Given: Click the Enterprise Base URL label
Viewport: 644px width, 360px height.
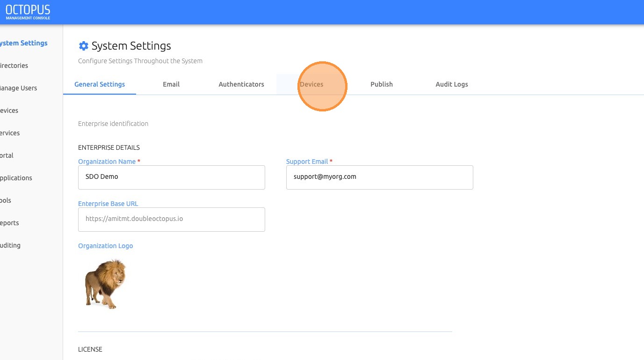Looking at the screenshot, I should tap(108, 204).
